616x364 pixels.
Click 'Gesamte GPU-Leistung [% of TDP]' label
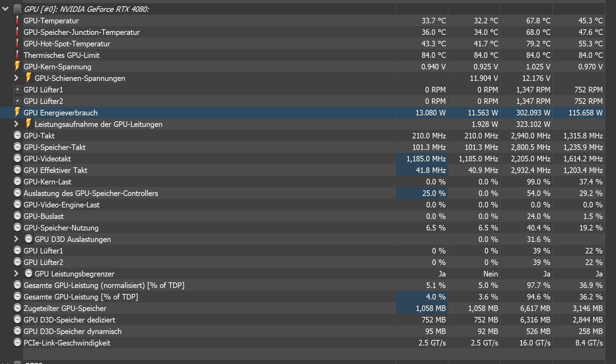pyautogui.click(x=81, y=297)
